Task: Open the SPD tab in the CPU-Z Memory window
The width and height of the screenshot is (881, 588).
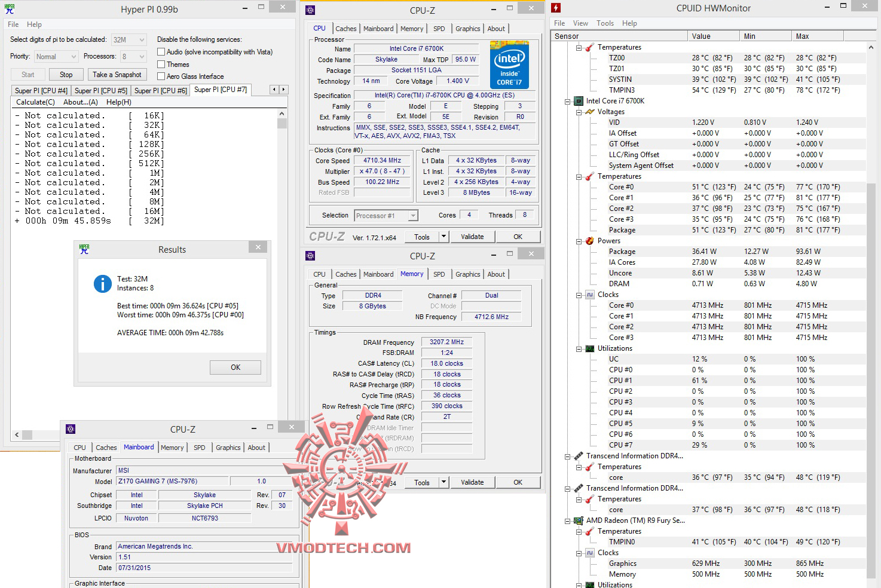Action: pyautogui.click(x=439, y=274)
